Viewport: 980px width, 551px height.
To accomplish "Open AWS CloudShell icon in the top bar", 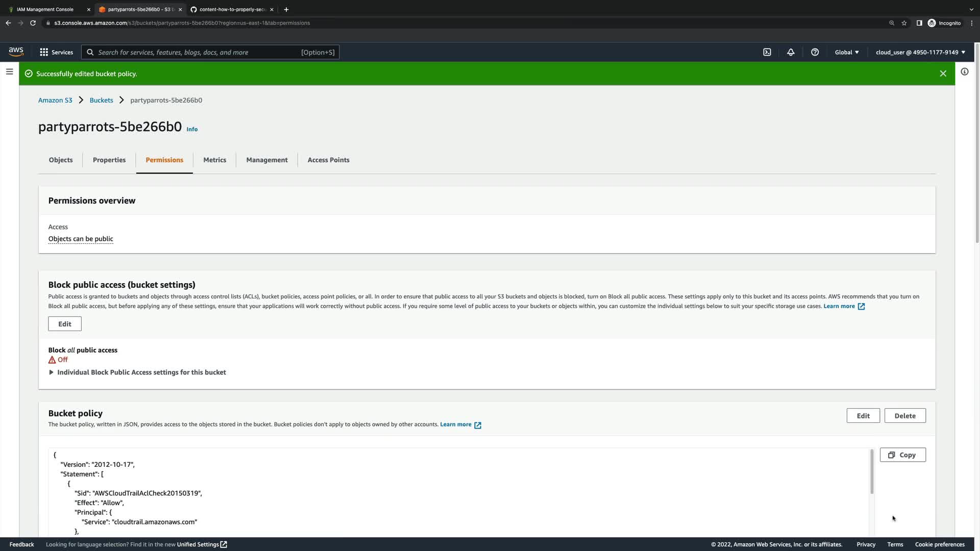I will pos(767,52).
